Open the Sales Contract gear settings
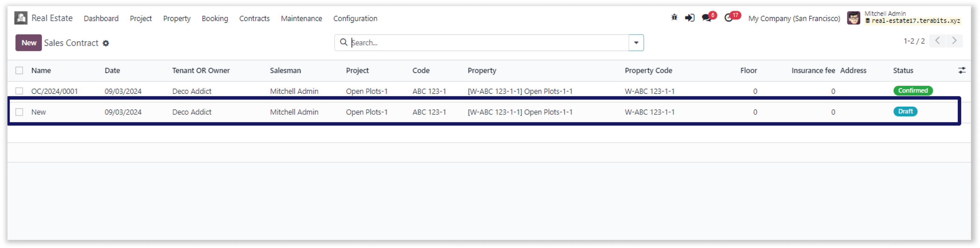This screenshot has width=980, height=248. (x=106, y=43)
